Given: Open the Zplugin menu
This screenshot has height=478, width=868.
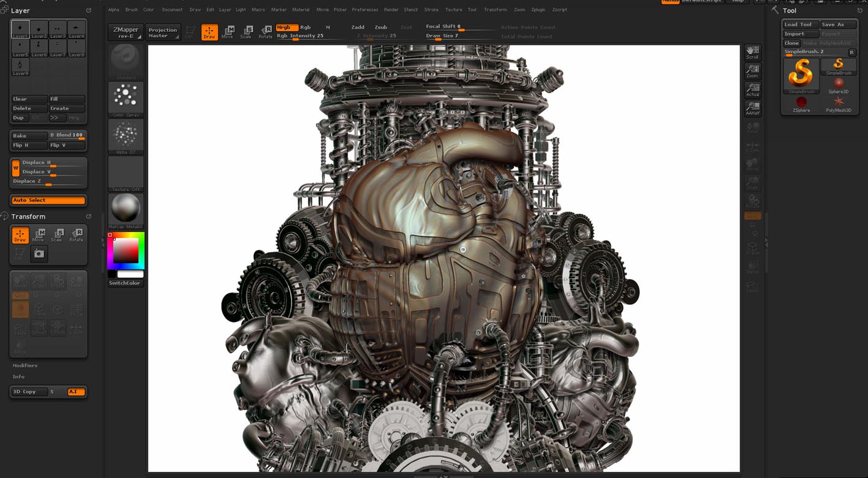Looking at the screenshot, I should 538,10.
